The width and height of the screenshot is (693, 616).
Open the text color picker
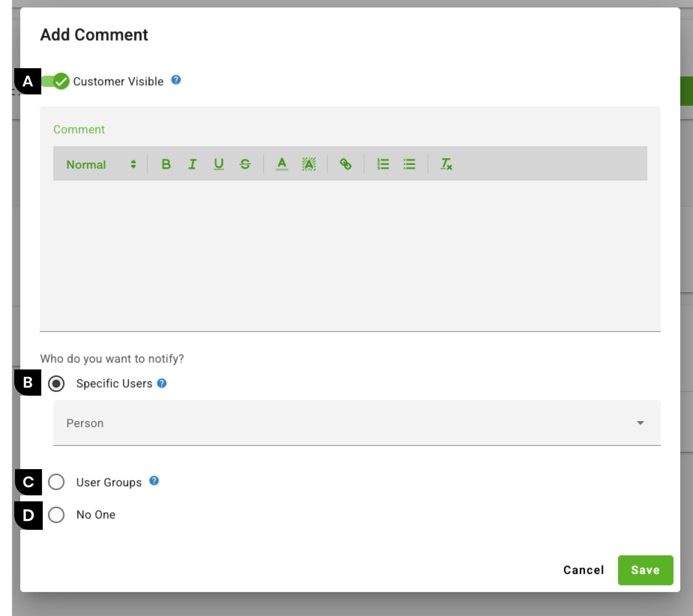tap(282, 164)
